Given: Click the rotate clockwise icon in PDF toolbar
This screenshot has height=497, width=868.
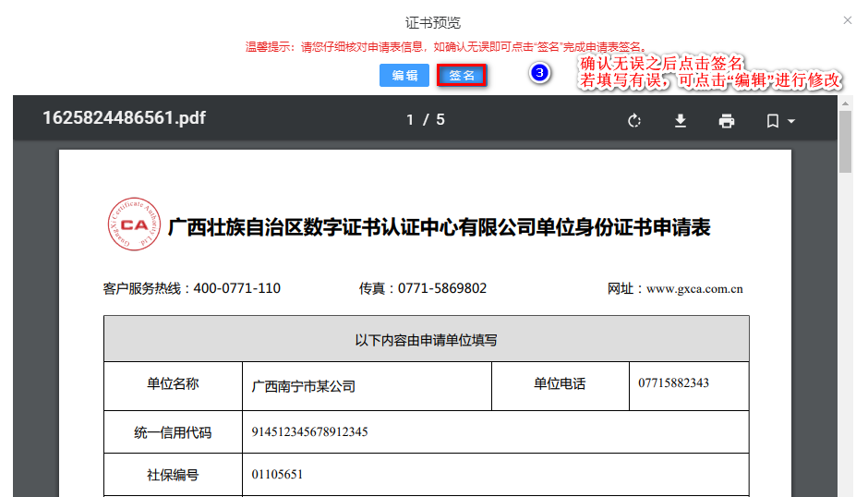Looking at the screenshot, I should click(x=633, y=121).
